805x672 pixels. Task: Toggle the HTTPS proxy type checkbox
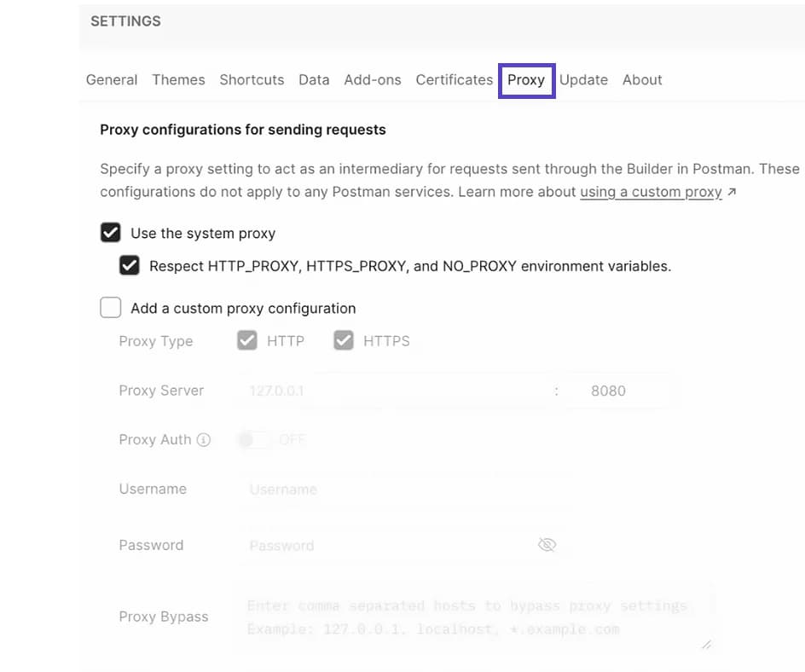click(344, 341)
